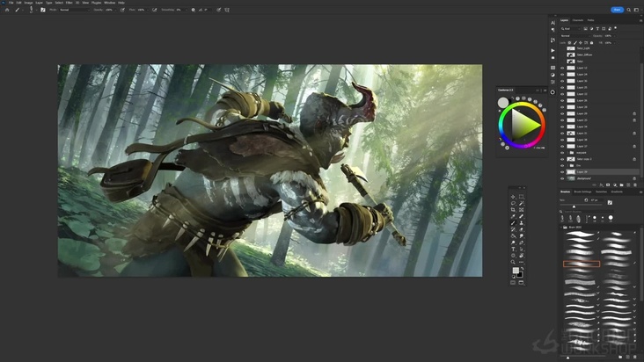
Task: Select the Eraser tool
Action: 521,229
